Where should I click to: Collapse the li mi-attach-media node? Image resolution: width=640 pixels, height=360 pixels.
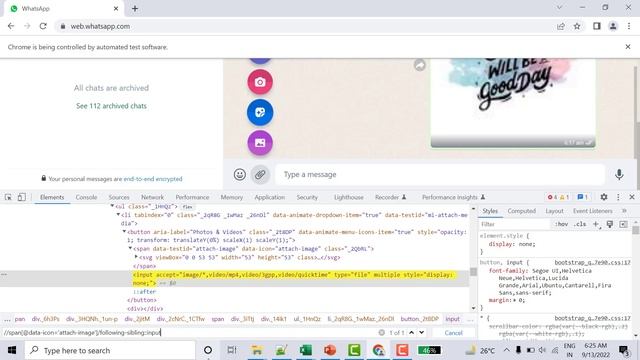[118, 215]
